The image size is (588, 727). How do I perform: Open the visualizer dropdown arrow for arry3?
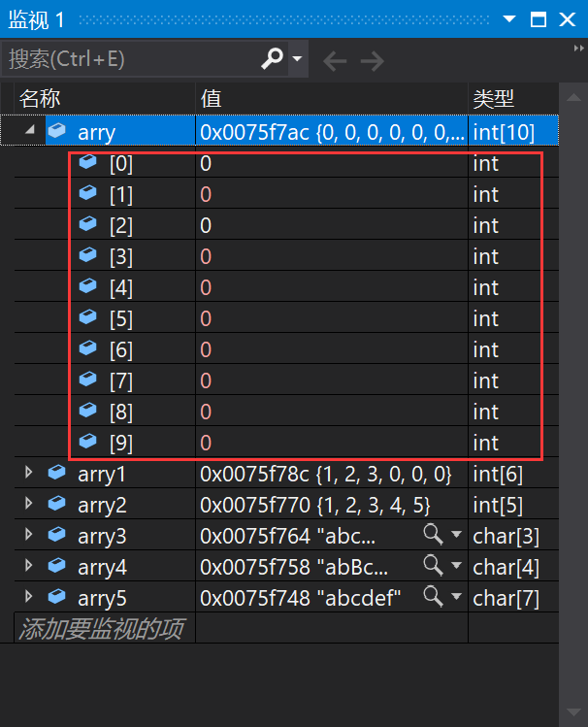click(x=456, y=534)
